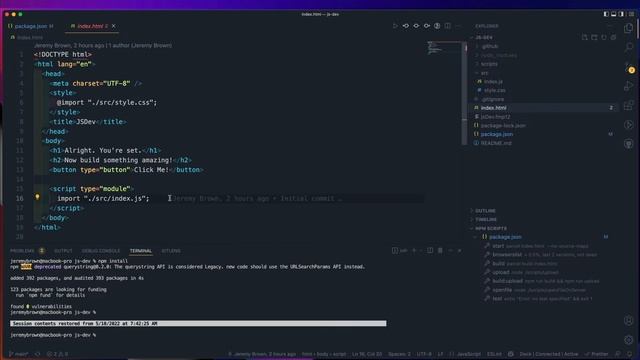Toggle the bottom panel layout icon
The width and height of the screenshot is (640, 360).
click(x=613, y=14)
